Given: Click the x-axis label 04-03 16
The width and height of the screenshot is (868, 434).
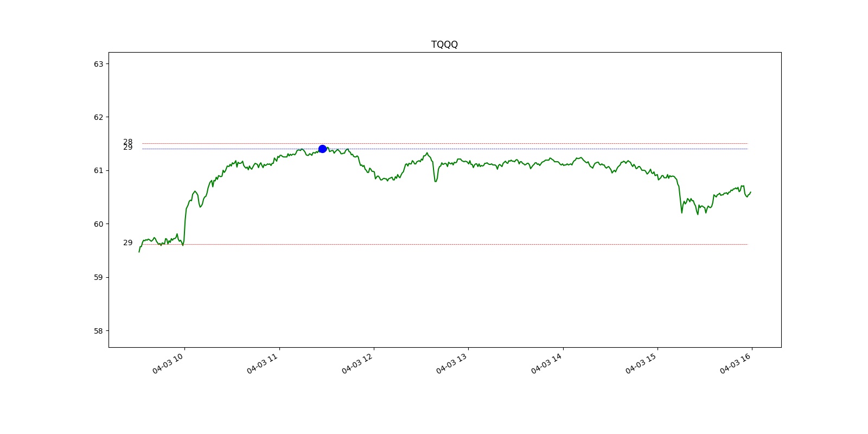Looking at the screenshot, I should [736, 363].
